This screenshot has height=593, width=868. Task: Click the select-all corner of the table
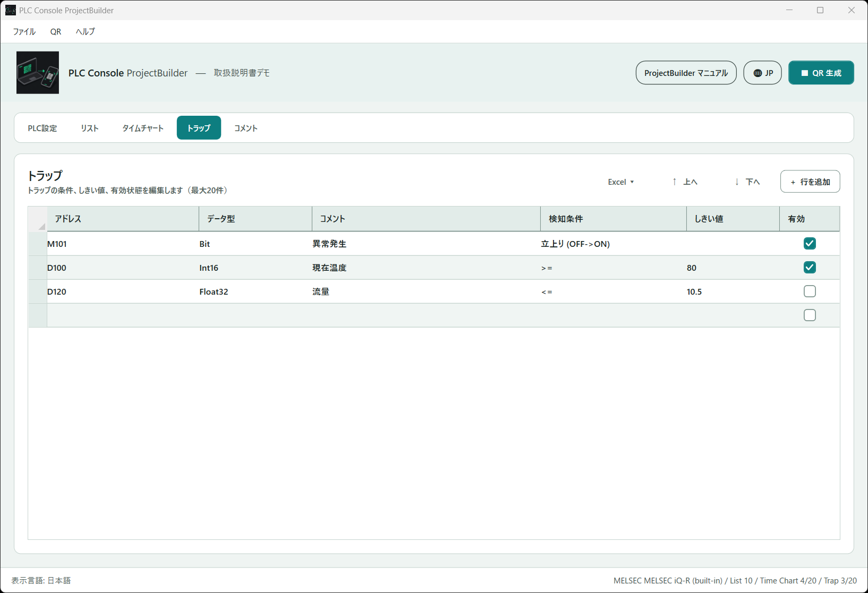(x=38, y=219)
